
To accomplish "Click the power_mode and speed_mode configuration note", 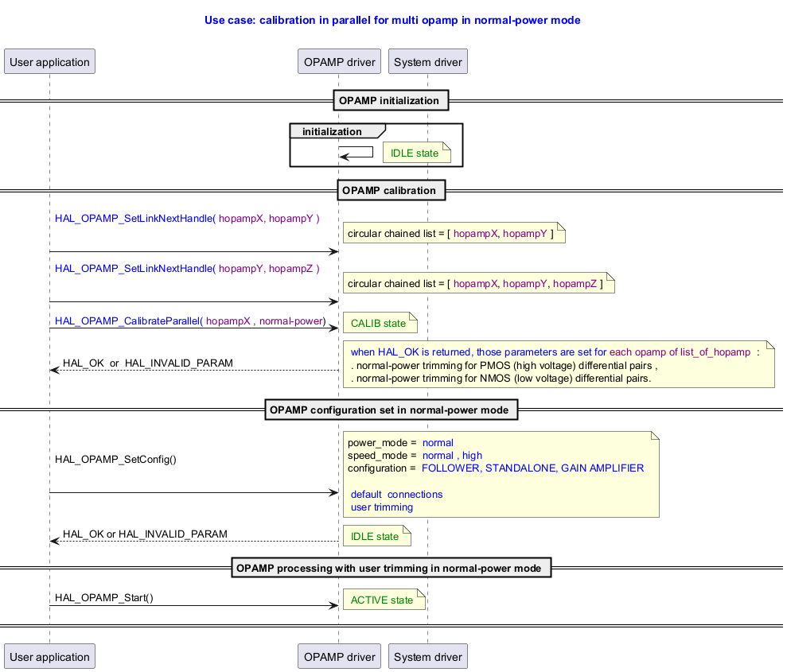I will 501,475.
